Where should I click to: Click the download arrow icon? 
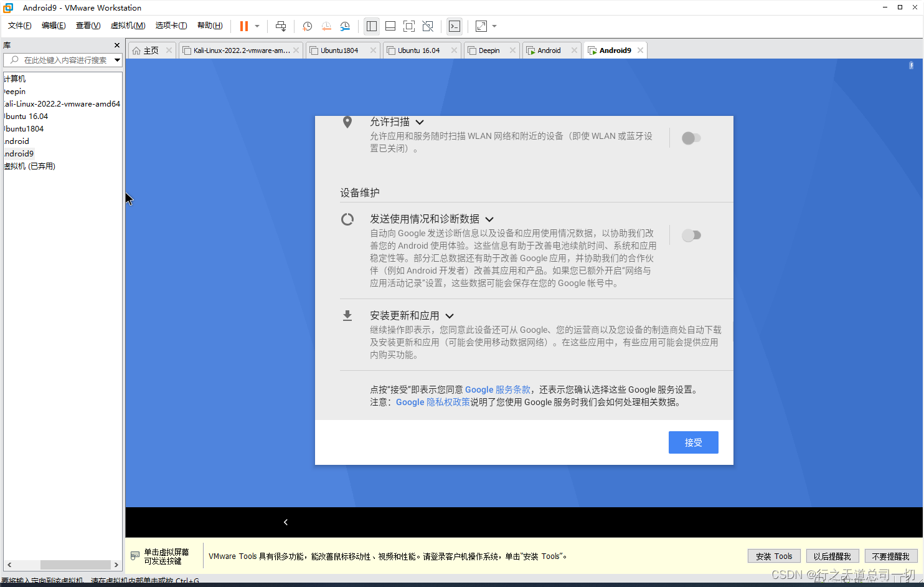(347, 316)
